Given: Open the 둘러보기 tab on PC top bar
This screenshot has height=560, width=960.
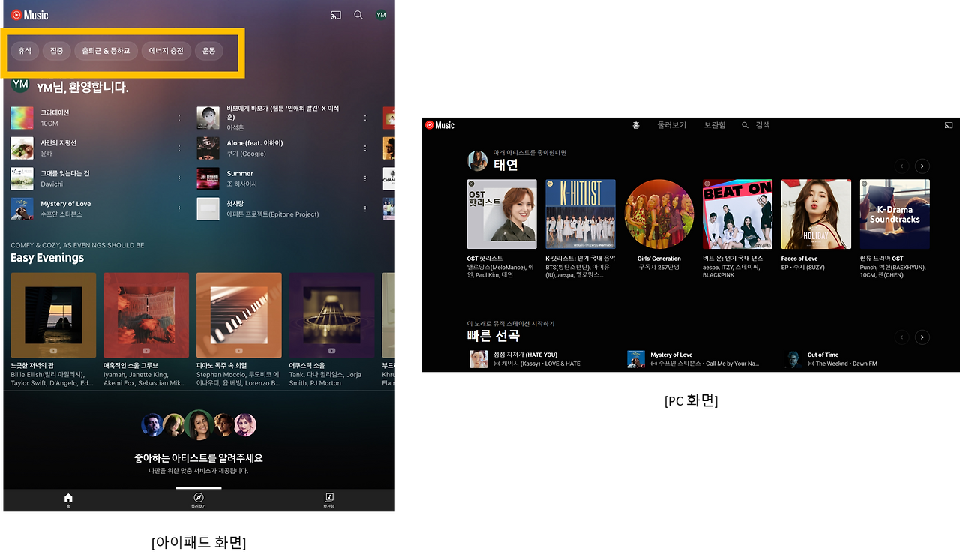Looking at the screenshot, I should click(672, 125).
